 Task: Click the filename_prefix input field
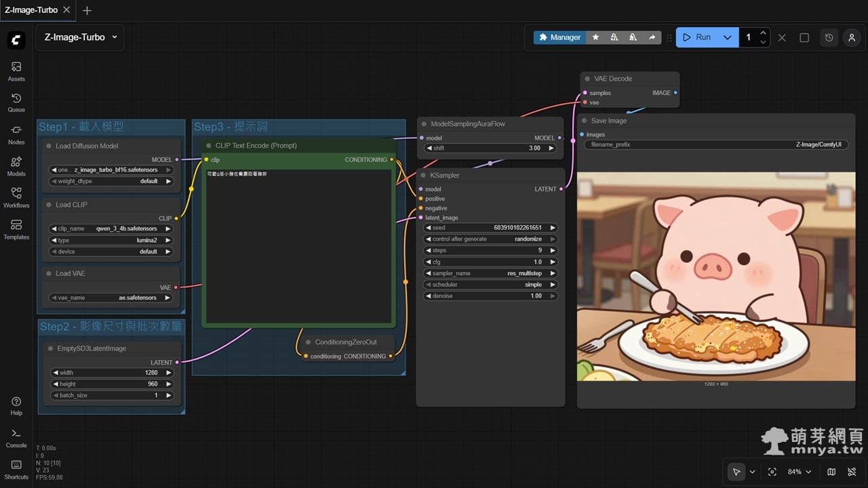[x=716, y=144]
